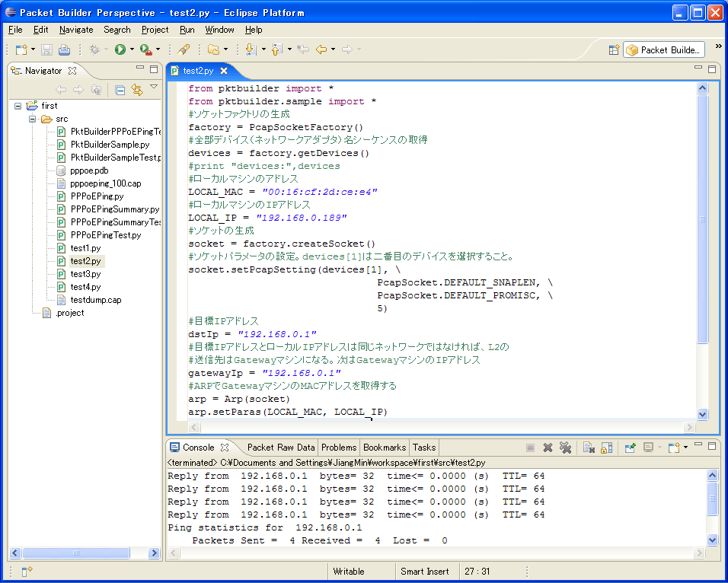Run the script with the green Run icon
The image size is (728, 583).
[120, 49]
